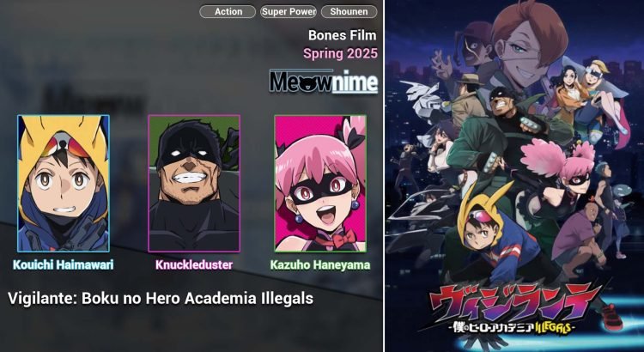
Task: Click the Japanese Vigilante logo on the poster
Action: click(x=514, y=303)
